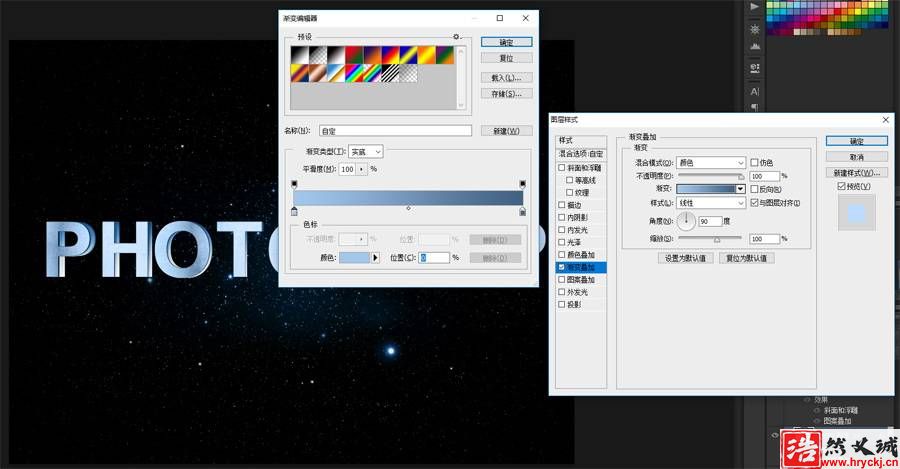900x469 pixels.
Task: Enable 等高线 sub-option checkbox
Action: click(x=570, y=180)
